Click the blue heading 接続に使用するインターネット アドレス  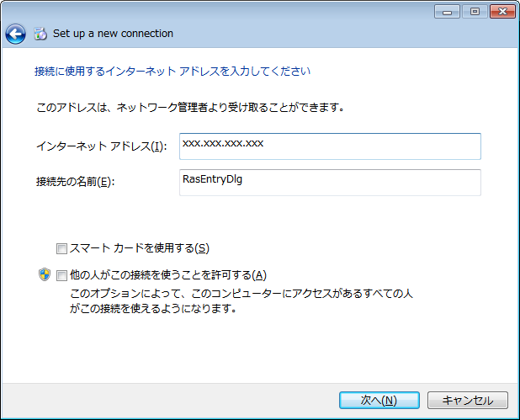point(172,72)
